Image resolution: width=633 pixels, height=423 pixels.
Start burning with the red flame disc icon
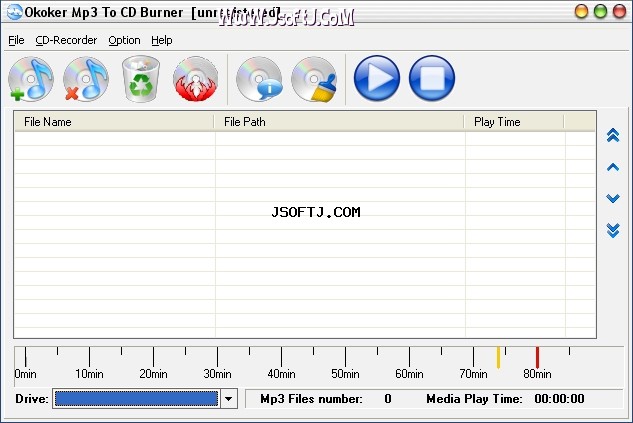click(196, 79)
